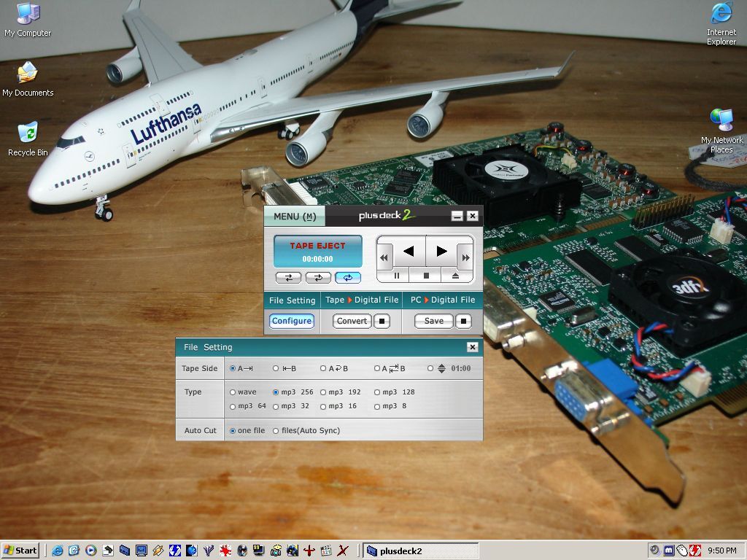Click the blue 'm' system tray icon

[669, 551]
